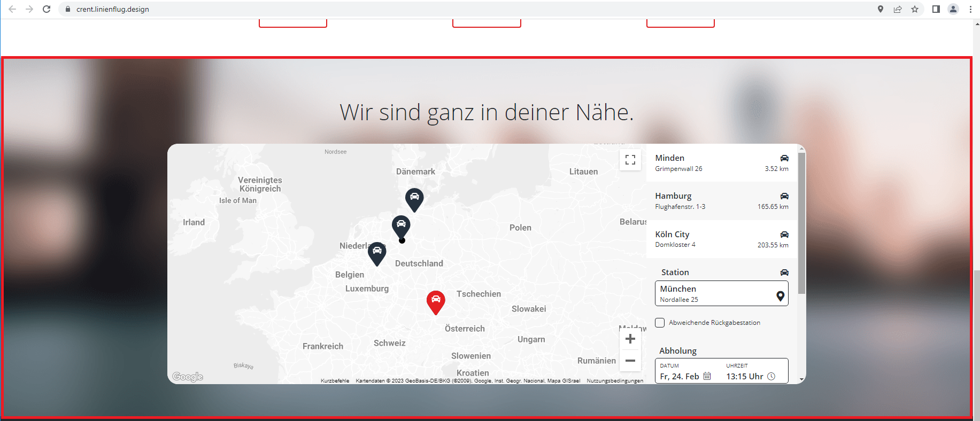
Task: Click the clock icon for pickup time
Action: (771, 376)
